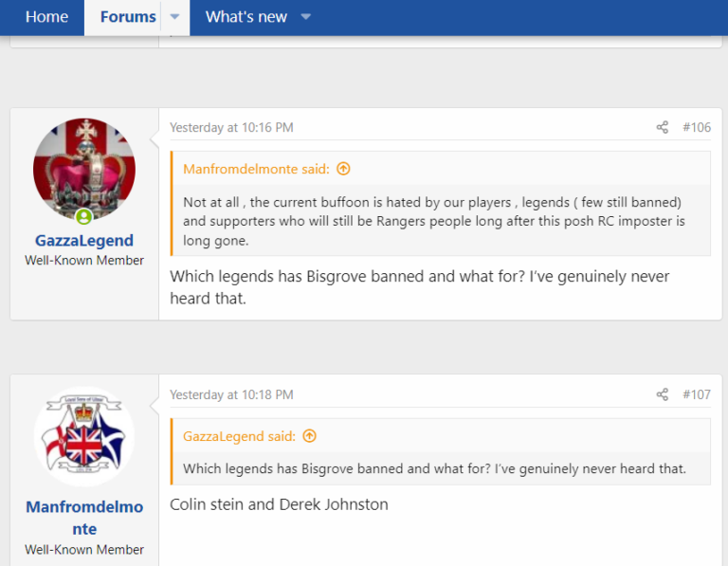Open post number #106 permalink

(x=697, y=127)
